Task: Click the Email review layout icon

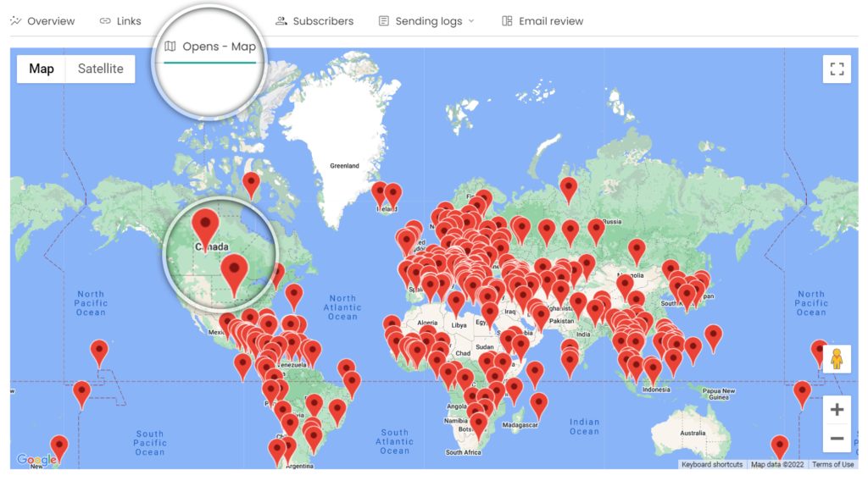Action: point(507,21)
